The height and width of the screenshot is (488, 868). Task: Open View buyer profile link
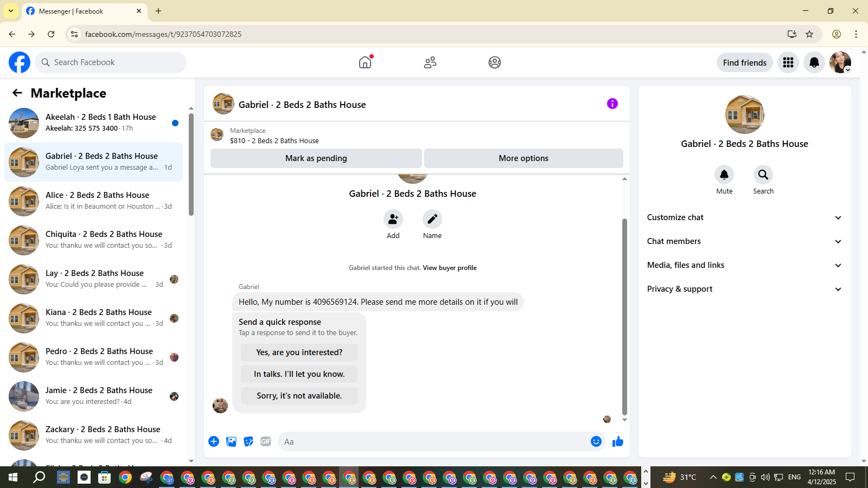(x=450, y=268)
